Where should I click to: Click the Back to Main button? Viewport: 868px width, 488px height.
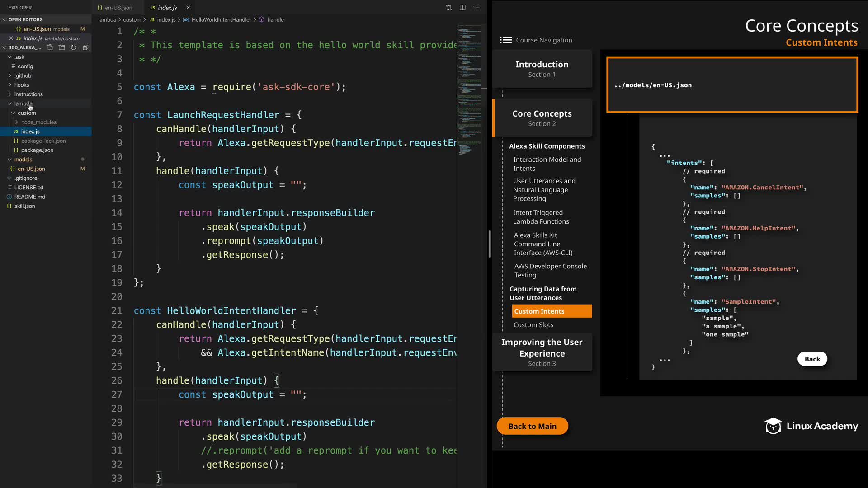532,426
